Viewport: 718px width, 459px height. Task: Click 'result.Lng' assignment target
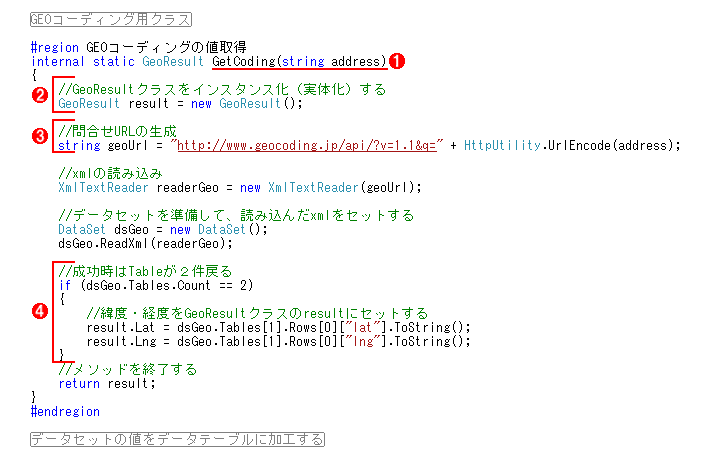click(121, 341)
